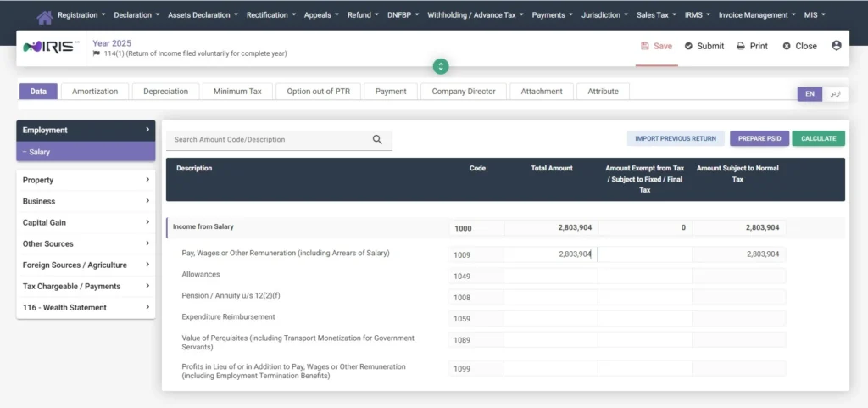The height and width of the screenshot is (408, 868).
Task: Open the Assets Declaration menu
Action: (203, 15)
